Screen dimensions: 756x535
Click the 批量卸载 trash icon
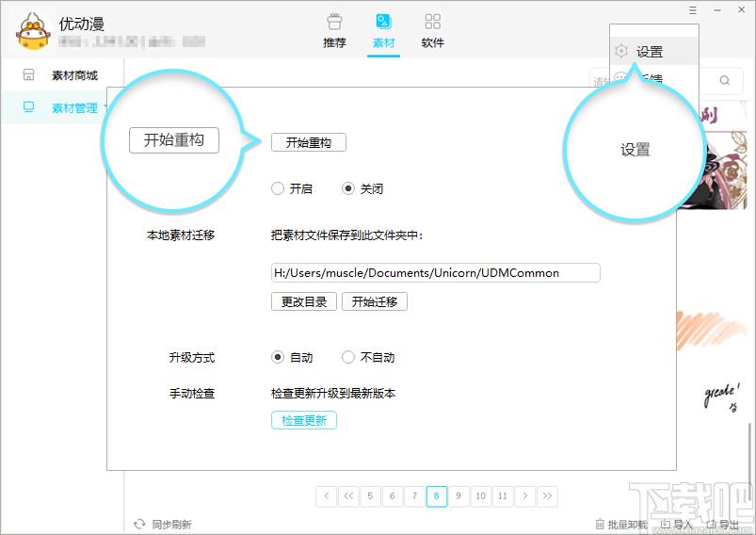[600, 524]
